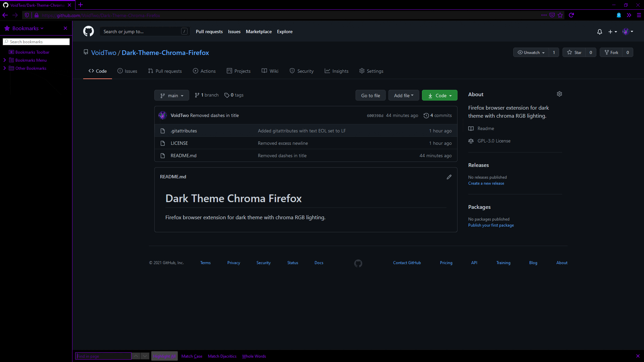Open About settings gear icon
The height and width of the screenshot is (362, 644).
point(559,94)
